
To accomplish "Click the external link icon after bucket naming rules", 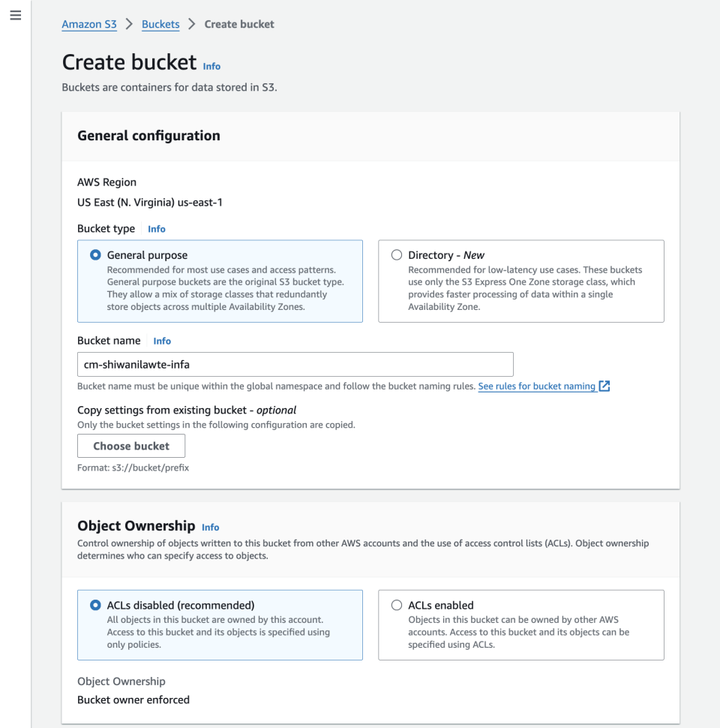I will 603,386.
